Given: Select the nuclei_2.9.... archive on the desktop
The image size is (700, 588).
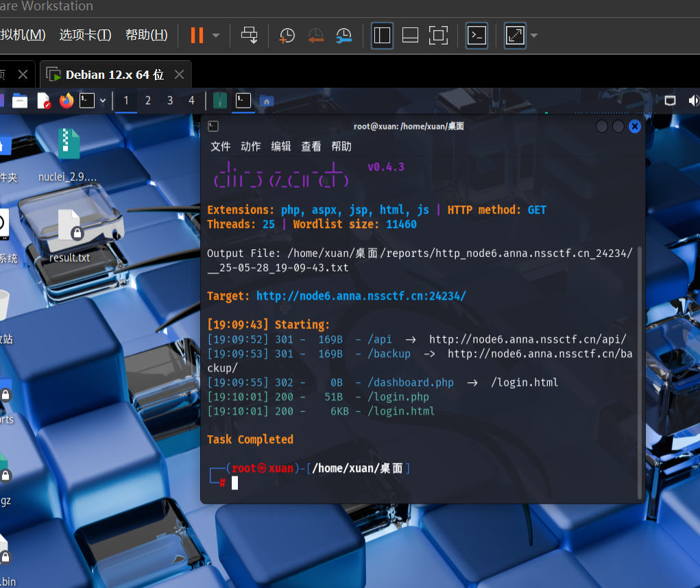Looking at the screenshot, I should tap(68, 156).
